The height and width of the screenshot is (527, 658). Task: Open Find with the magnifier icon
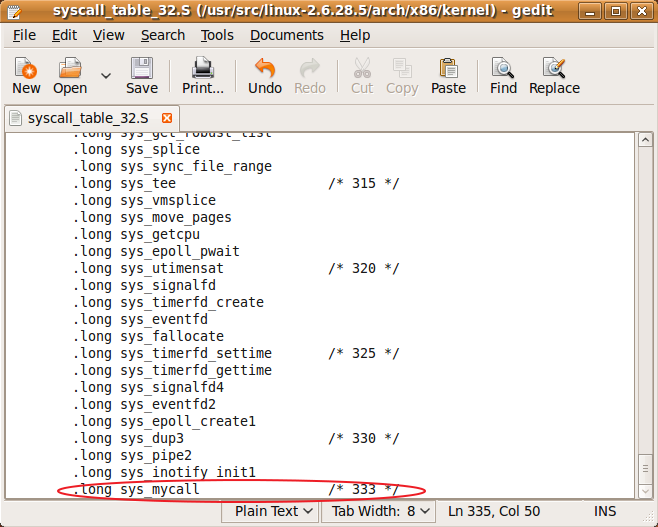tap(503, 76)
